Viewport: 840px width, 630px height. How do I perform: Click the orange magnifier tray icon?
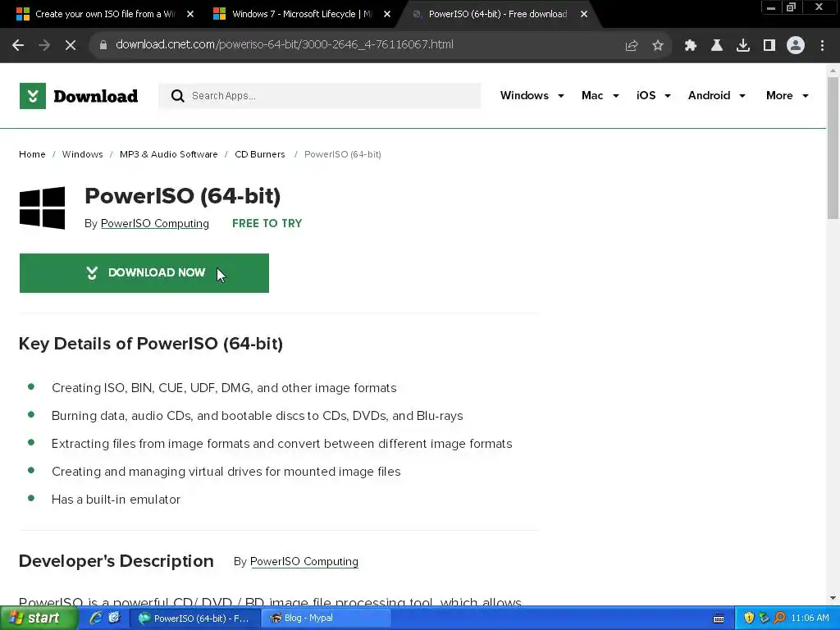[779, 619]
